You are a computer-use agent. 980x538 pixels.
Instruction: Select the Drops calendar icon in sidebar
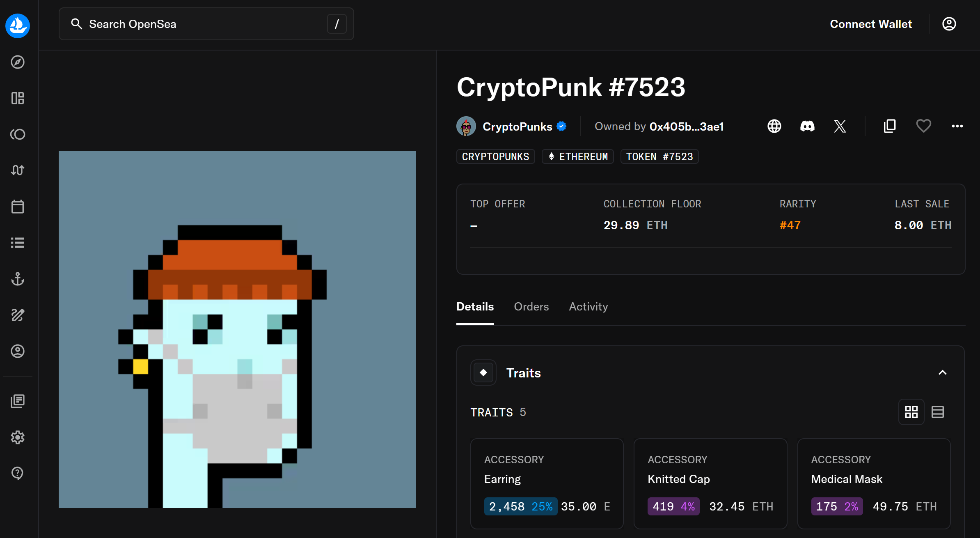tap(18, 207)
